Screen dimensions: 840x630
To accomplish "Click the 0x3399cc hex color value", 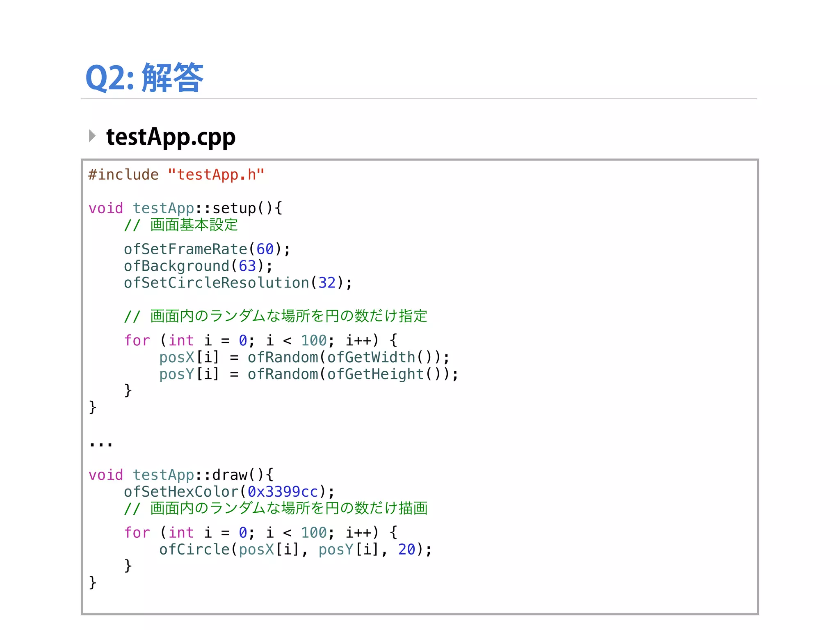I will click(283, 492).
